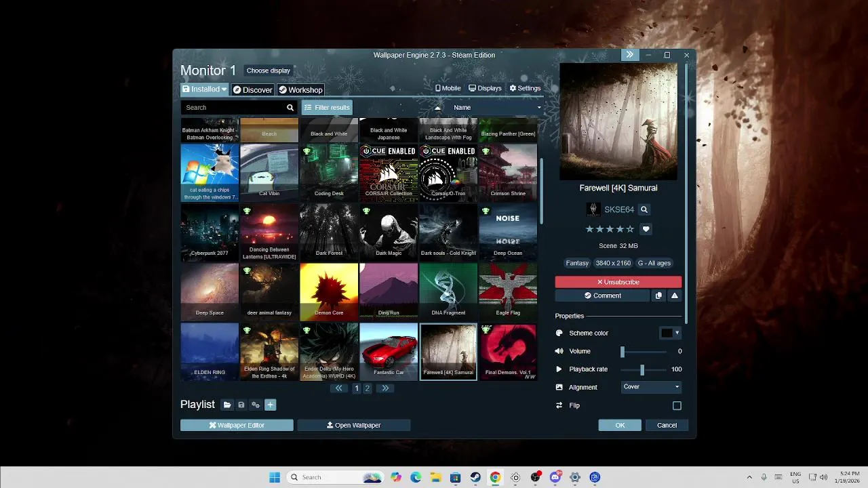The height and width of the screenshot is (488, 868).
Task: Adjust the Playback rate slider
Action: pyautogui.click(x=644, y=369)
